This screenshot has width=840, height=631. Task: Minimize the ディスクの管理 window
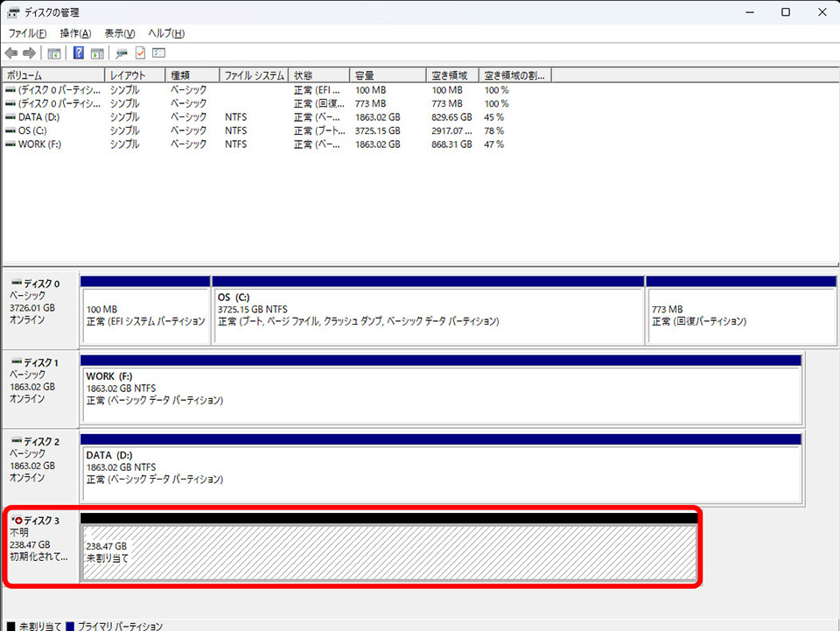[x=750, y=11]
